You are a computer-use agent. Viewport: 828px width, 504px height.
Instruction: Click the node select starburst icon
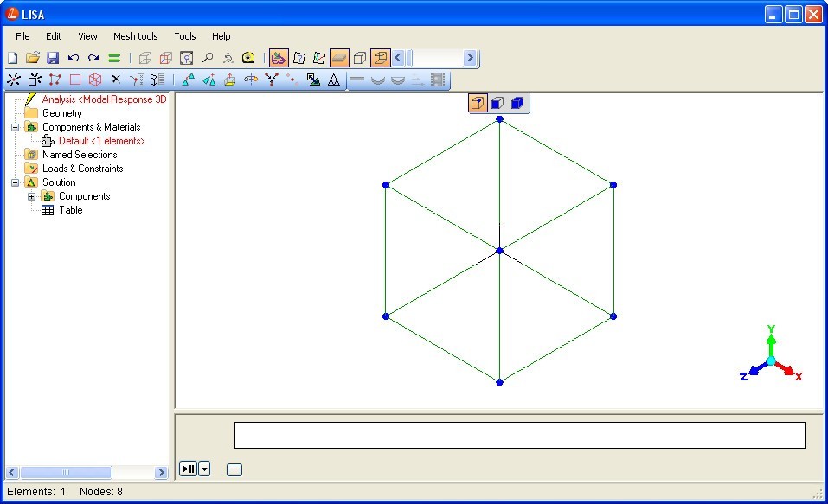pos(14,80)
